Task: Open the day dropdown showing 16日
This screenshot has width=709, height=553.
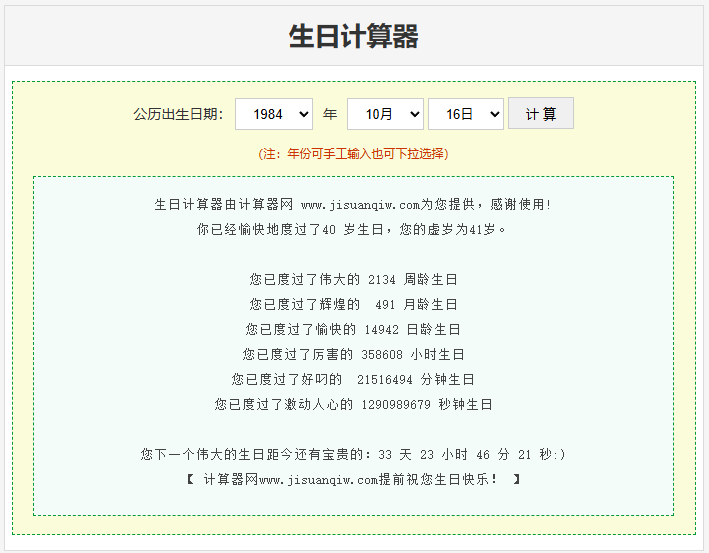Action: (465, 114)
